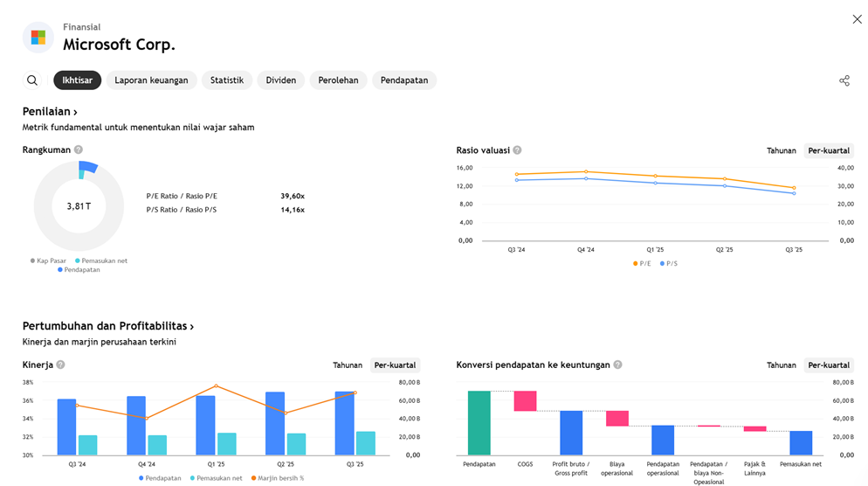Set Rasio valuasi chart to Tahunan
The height and width of the screenshot is (486, 868).
(x=781, y=150)
